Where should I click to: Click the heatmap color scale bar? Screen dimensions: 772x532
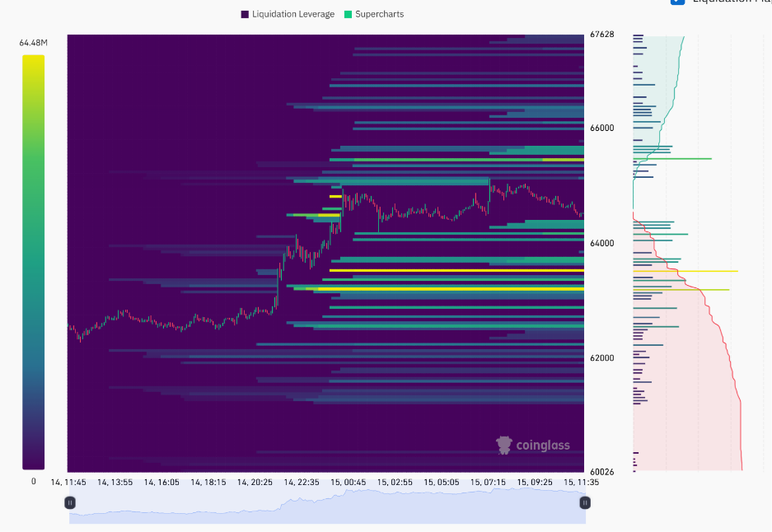pos(34,262)
